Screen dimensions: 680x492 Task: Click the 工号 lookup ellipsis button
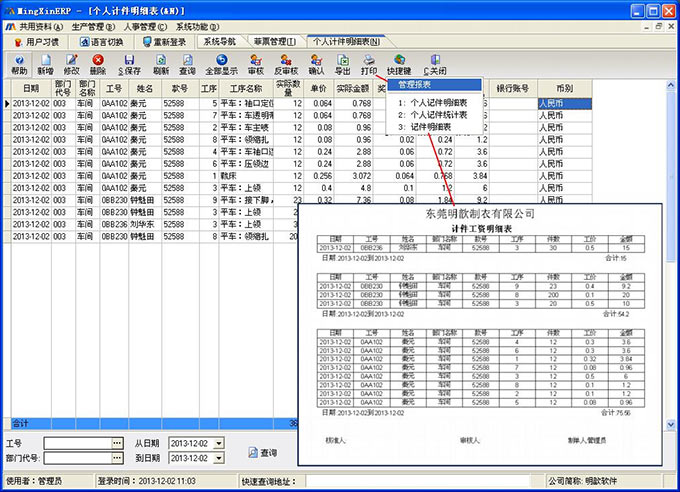coord(117,443)
